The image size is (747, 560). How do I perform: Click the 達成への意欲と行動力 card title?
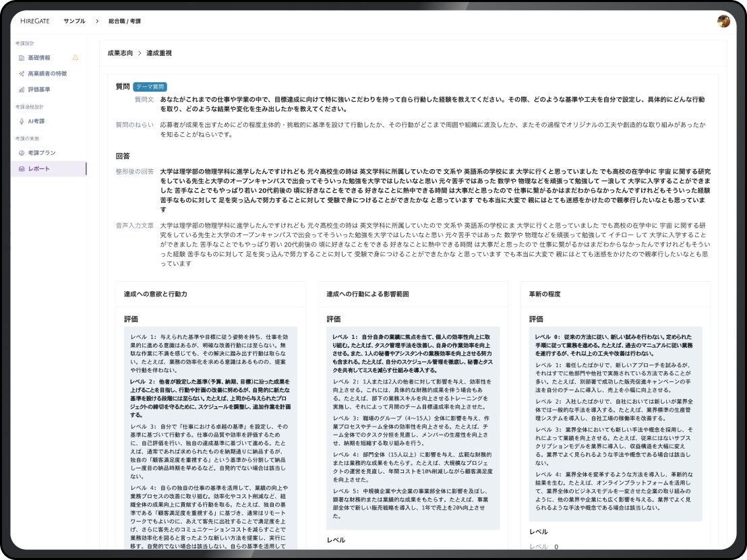pyautogui.click(x=156, y=294)
